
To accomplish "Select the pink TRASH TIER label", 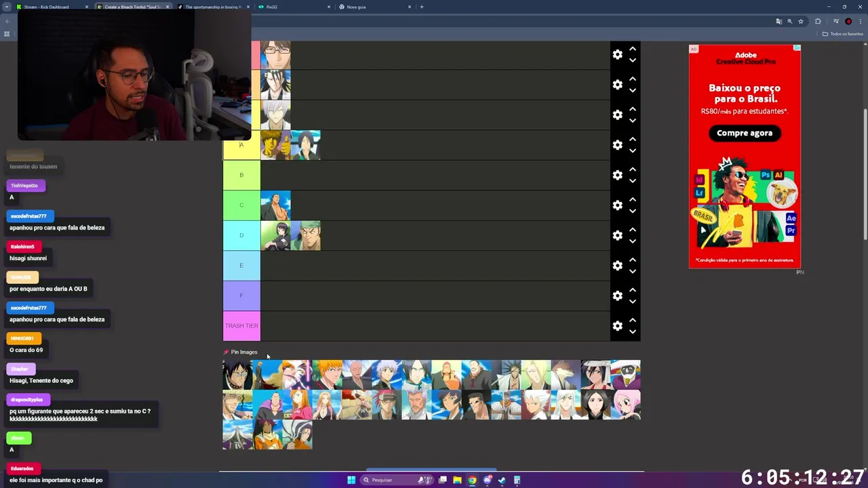I will tap(241, 326).
